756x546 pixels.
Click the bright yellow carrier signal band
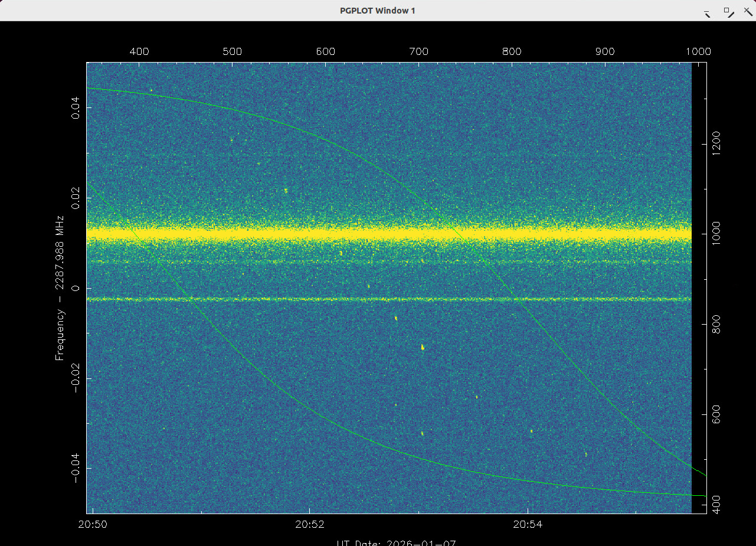tap(388, 234)
